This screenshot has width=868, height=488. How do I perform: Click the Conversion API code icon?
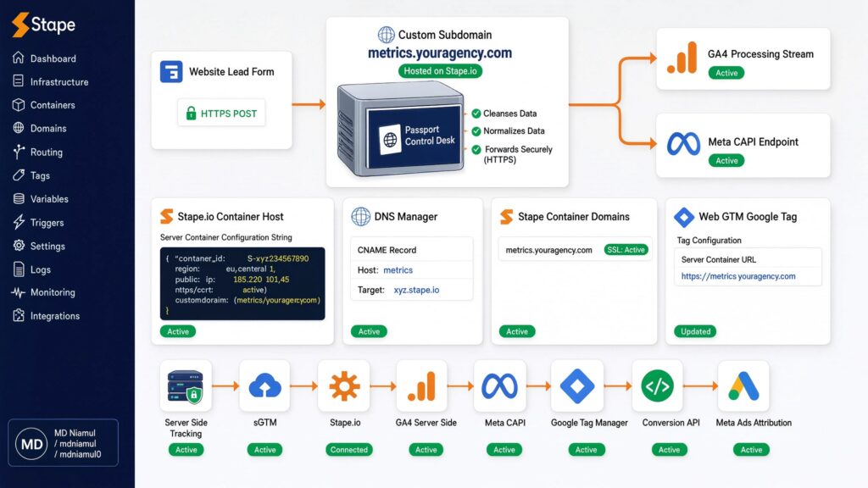[657, 386]
